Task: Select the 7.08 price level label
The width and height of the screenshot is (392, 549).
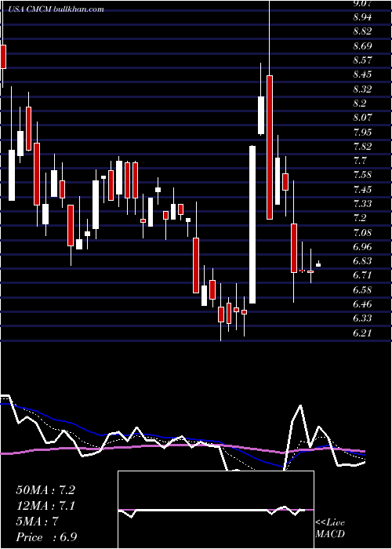Action: [x=362, y=232]
